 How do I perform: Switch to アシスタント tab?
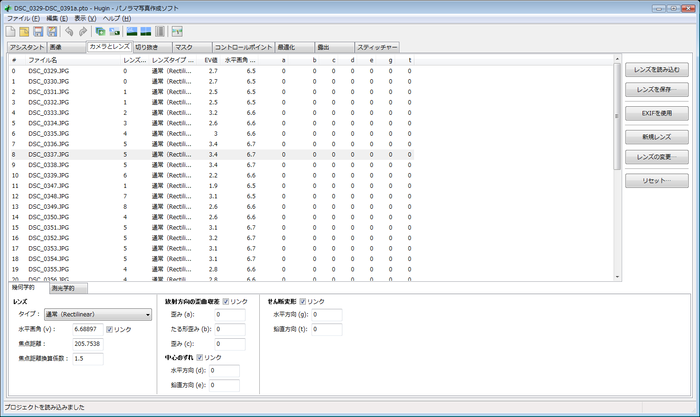click(27, 47)
